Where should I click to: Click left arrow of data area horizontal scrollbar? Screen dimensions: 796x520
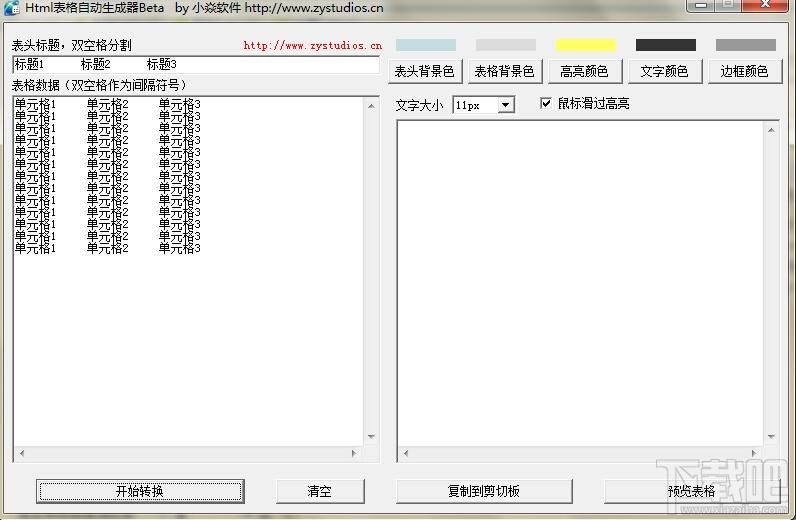pos(21,453)
